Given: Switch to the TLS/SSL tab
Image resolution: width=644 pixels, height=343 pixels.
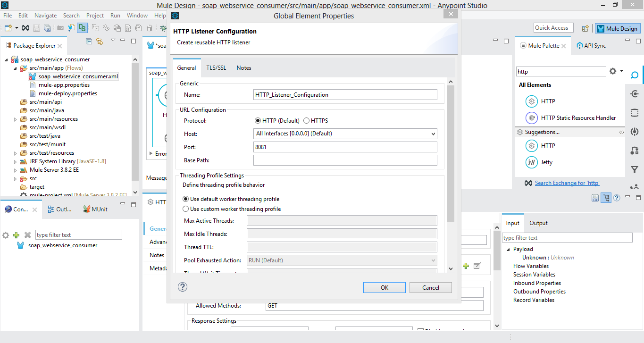Looking at the screenshot, I should [x=216, y=68].
